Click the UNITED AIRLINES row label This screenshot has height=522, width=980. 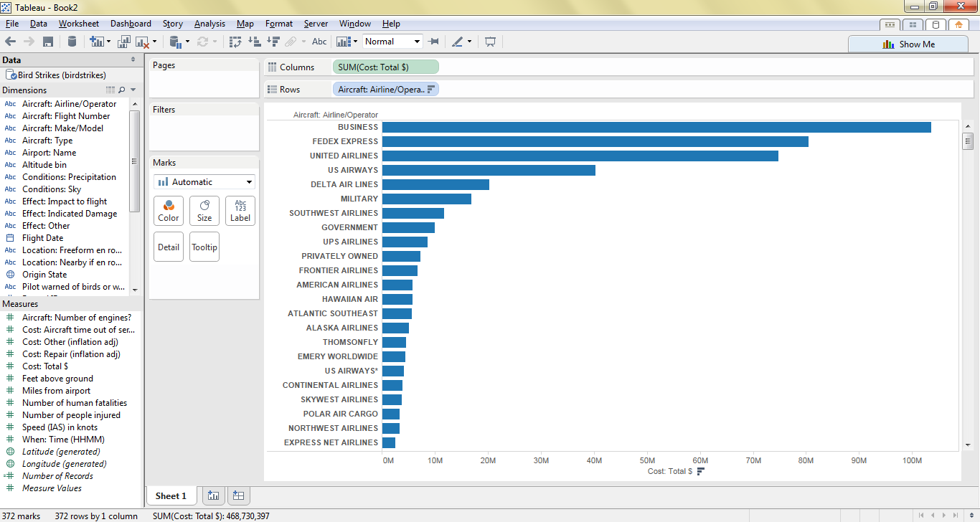[x=344, y=156]
